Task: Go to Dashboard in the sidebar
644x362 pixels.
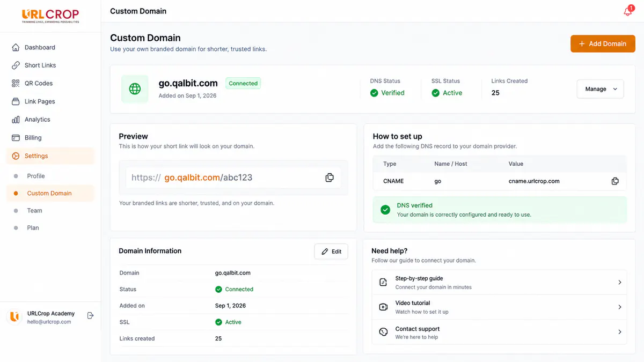Action: [x=50, y=47]
